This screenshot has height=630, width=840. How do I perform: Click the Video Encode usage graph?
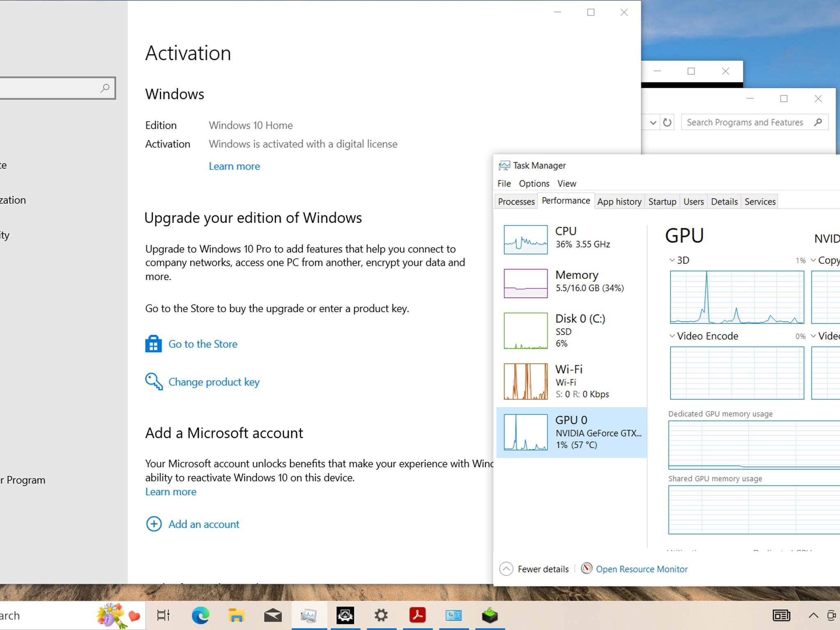pos(737,373)
